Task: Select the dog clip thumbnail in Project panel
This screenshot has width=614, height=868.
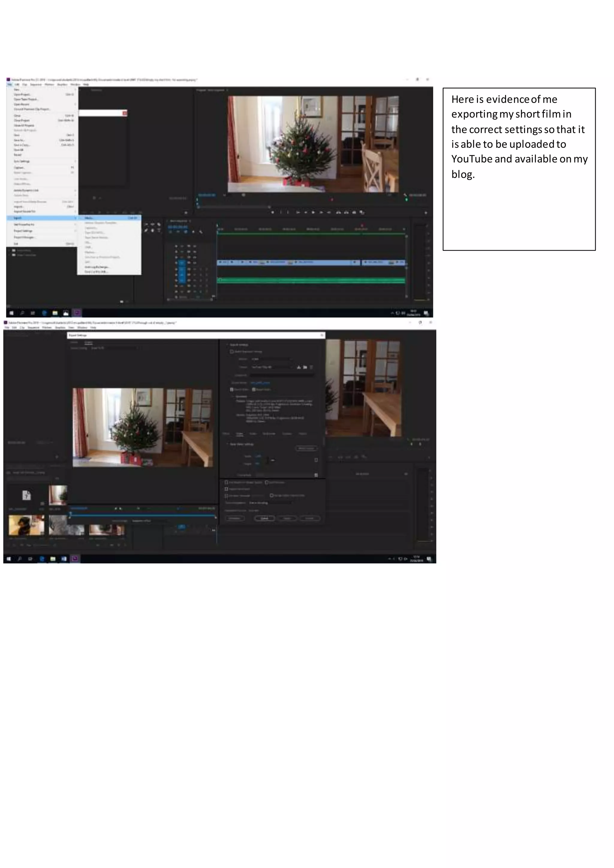Action: coord(26,525)
